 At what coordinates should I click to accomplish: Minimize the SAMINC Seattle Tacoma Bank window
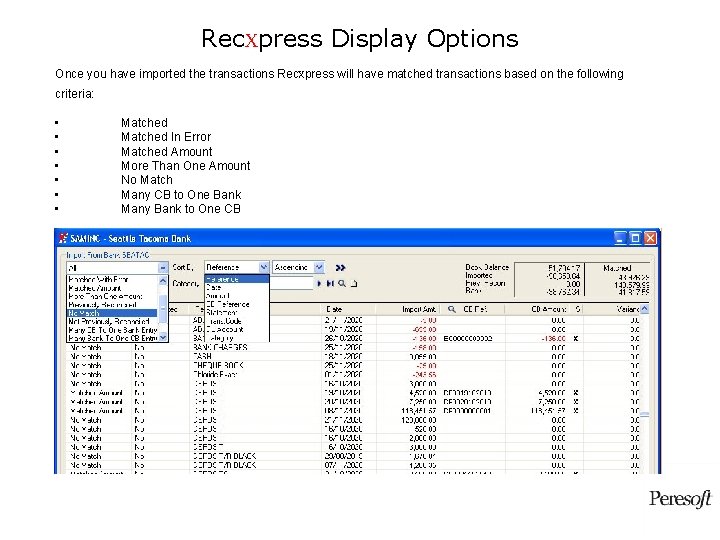(x=620, y=238)
